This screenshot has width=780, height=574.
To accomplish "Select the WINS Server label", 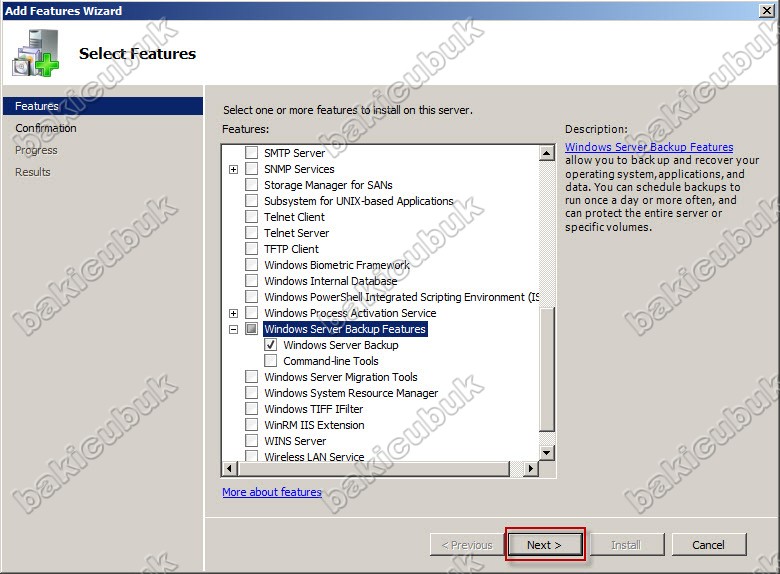I will coord(295,441).
